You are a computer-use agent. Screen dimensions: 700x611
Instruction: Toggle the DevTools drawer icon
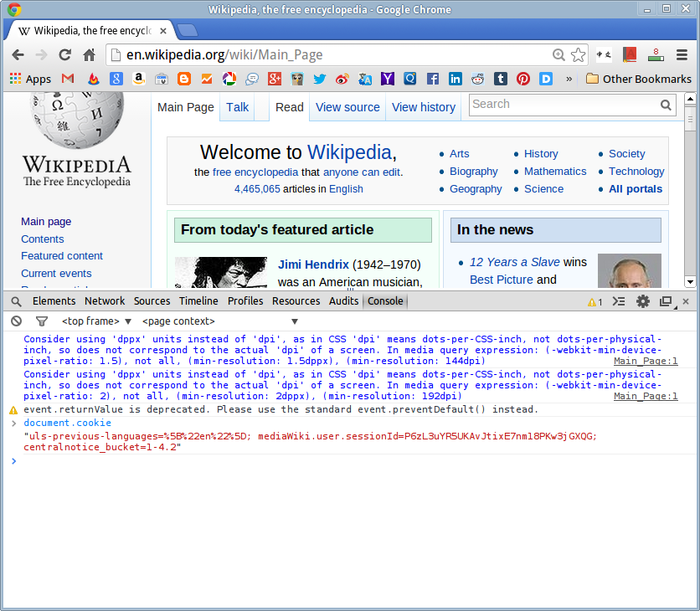coord(619,301)
